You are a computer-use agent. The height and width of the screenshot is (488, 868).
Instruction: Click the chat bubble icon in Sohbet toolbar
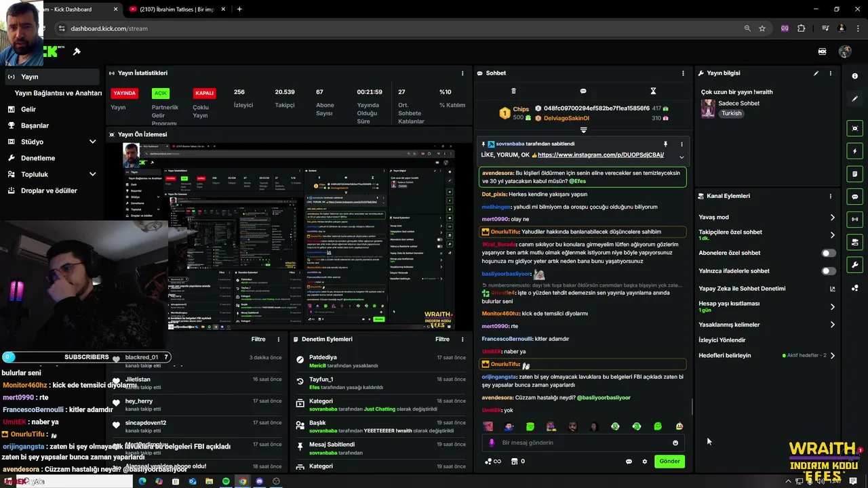click(583, 91)
